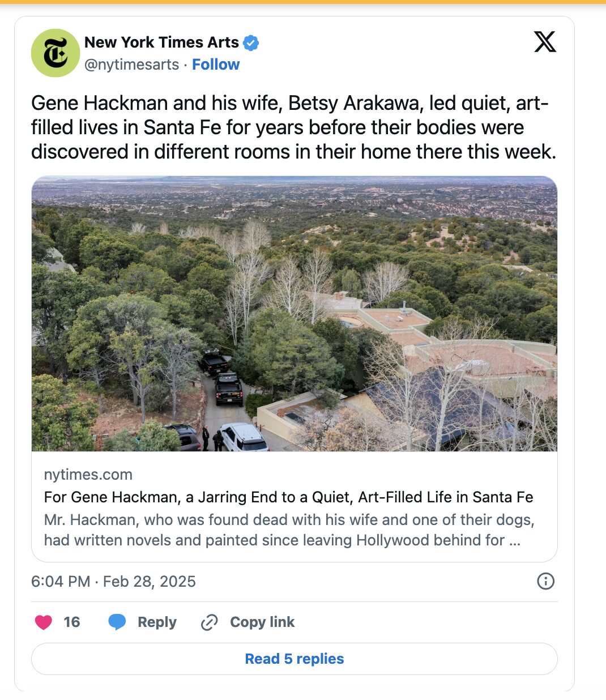
Task: Open the 'Jarring End to a Quiet' article headline
Action: pyautogui.click(x=288, y=497)
